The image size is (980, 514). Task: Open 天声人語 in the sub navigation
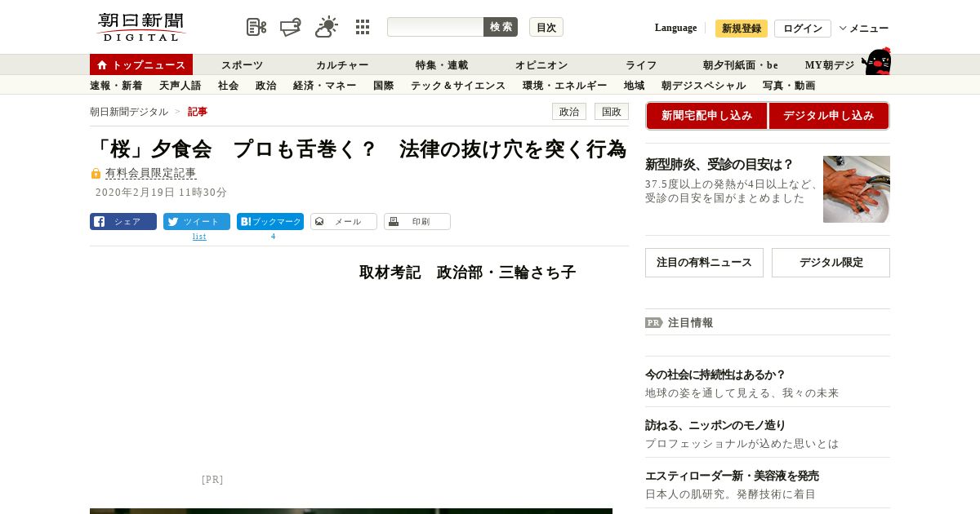pos(180,86)
